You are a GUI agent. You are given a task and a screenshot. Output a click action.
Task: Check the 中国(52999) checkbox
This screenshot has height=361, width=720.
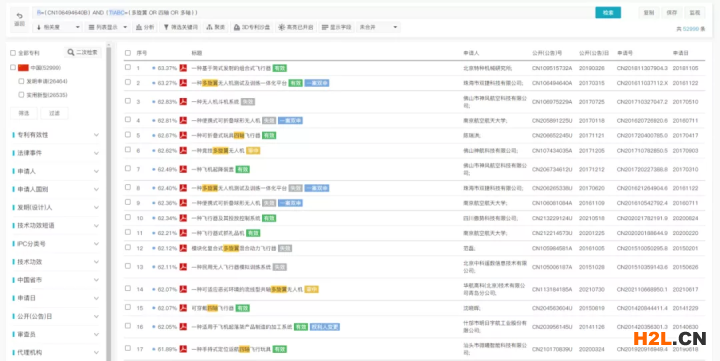coord(13,68)
